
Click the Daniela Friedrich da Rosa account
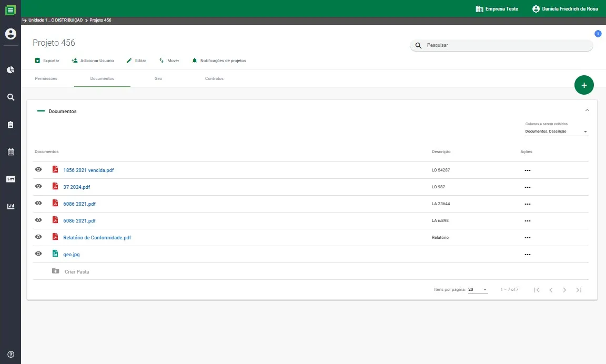coord(565,9)
